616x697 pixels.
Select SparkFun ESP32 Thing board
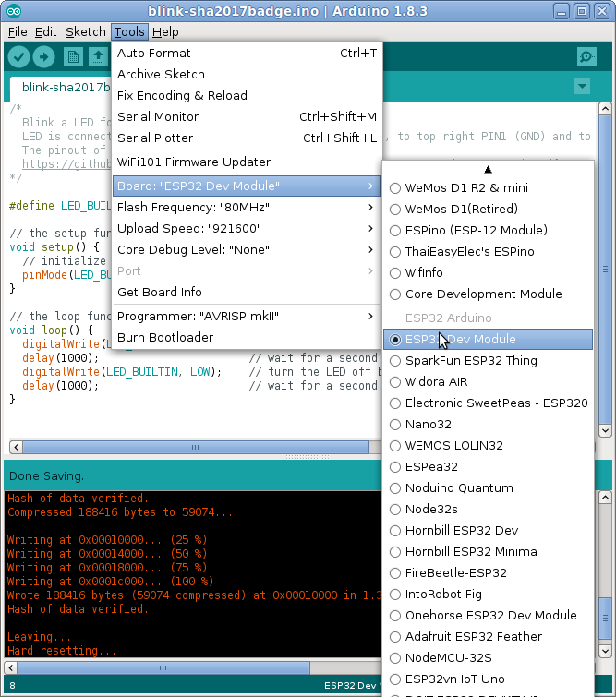[x=488, y=361]
